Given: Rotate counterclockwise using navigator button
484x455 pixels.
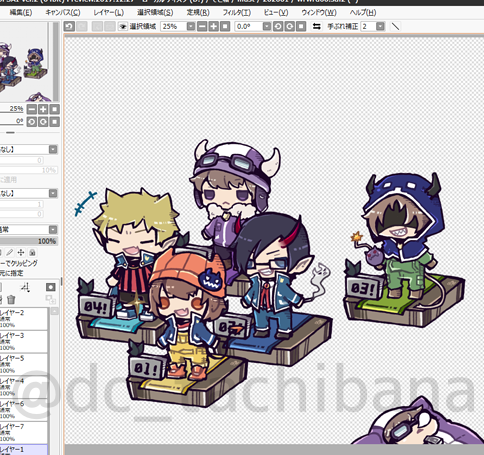Looking at the screenshot, I should point(32,122).
